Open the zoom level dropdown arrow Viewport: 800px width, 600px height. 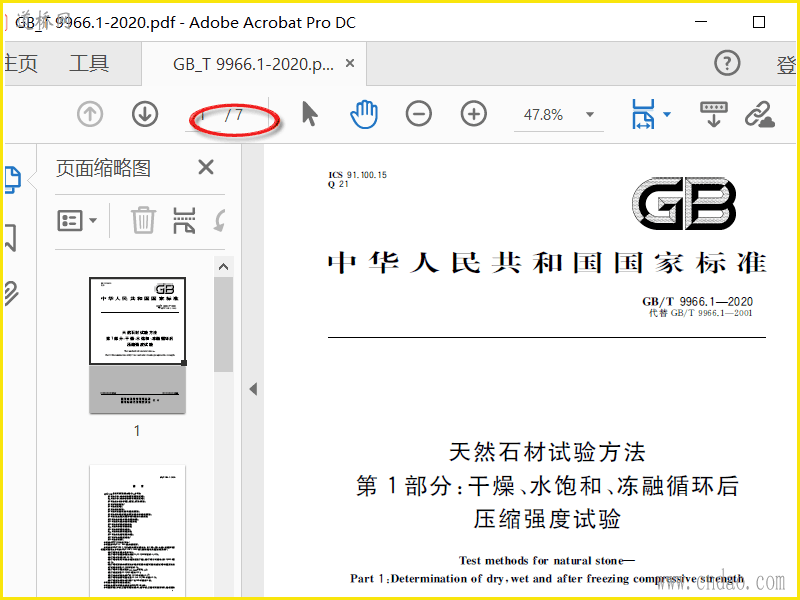point(590,114)
